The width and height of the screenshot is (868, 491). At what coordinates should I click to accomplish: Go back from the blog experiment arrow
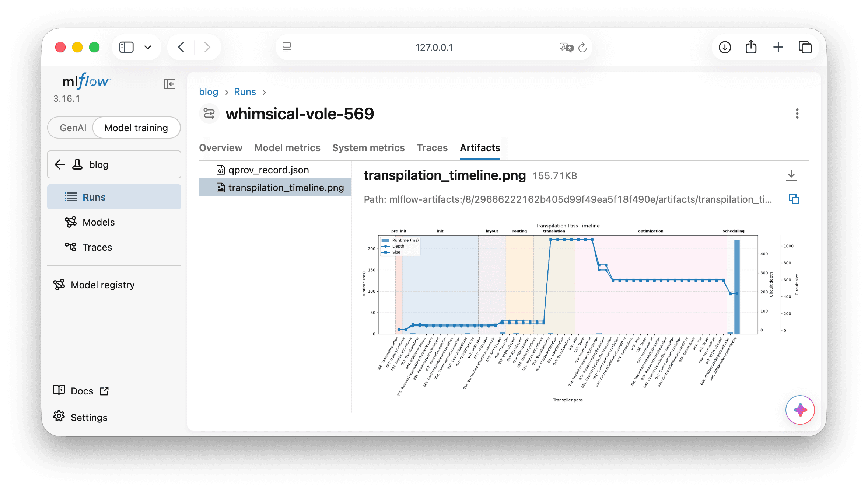(x=60, y=164)
